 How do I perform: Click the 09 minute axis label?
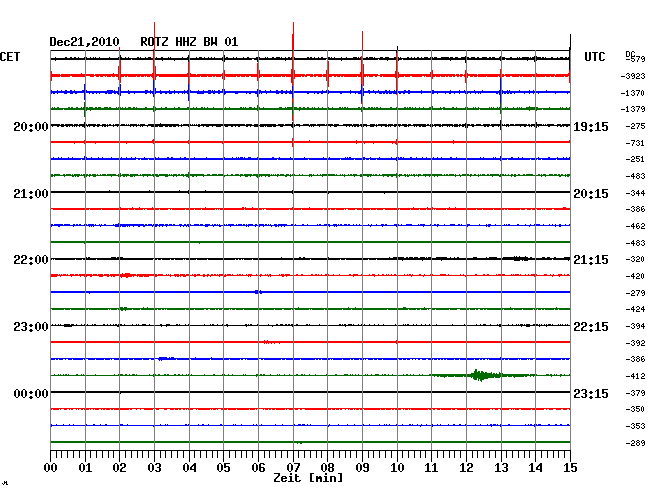pos(362,468)
